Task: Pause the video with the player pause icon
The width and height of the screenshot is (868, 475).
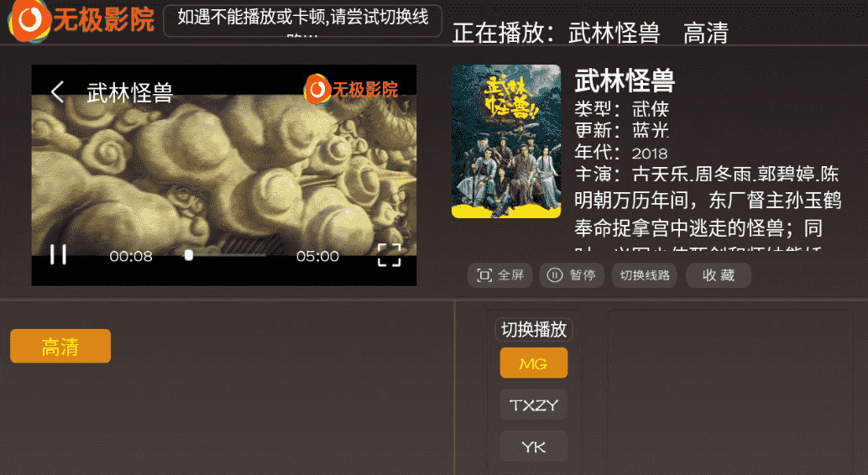Action: coord(58,254)
